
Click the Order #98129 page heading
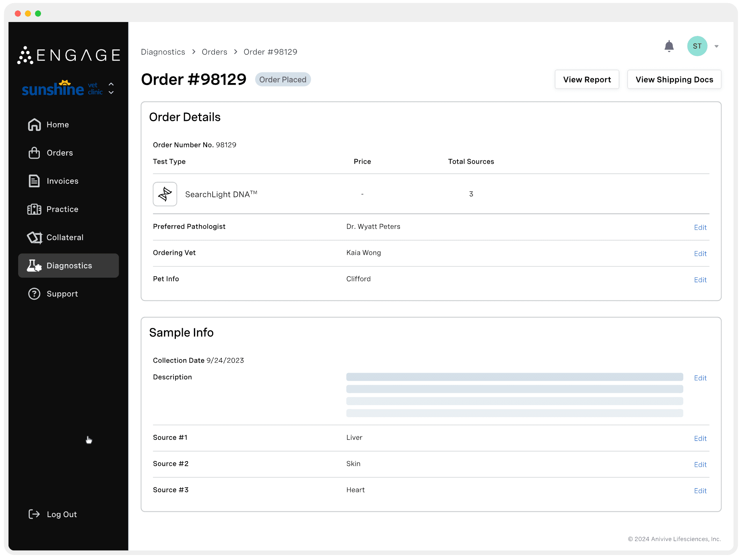194,80
